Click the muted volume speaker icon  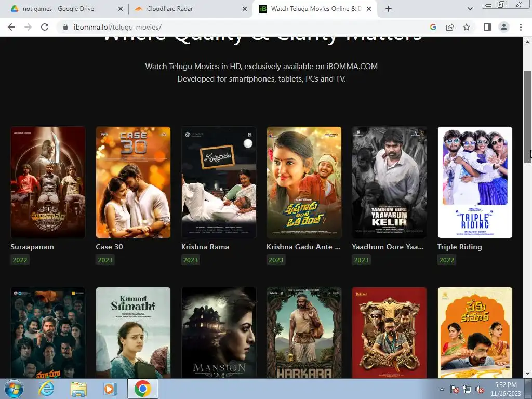point(480,389)
